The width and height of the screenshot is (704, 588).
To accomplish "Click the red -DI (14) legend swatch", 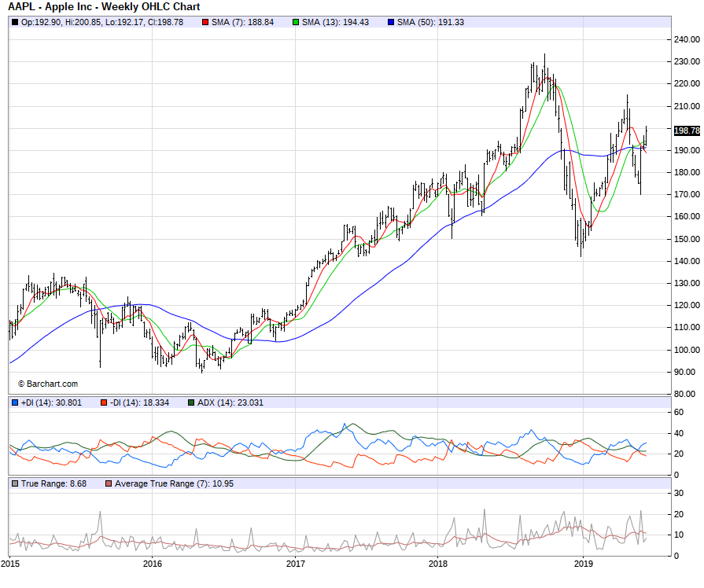I will (x=103, y=402).
